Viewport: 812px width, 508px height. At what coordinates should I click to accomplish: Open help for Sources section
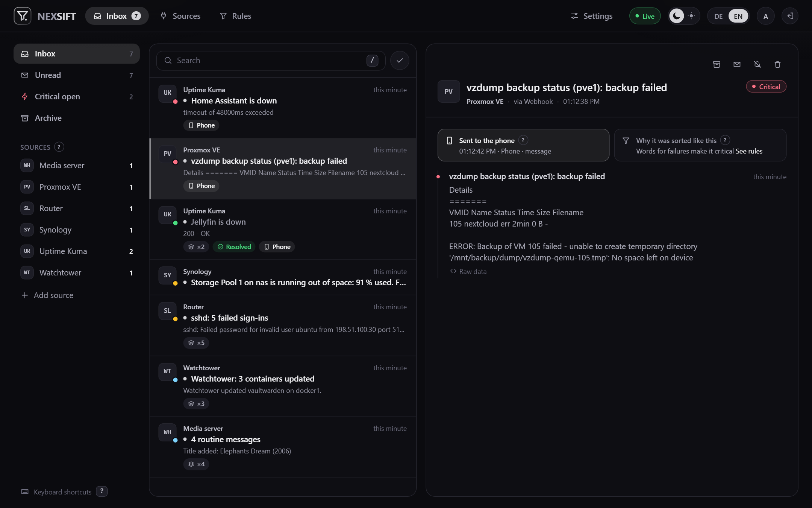point(59,147)
